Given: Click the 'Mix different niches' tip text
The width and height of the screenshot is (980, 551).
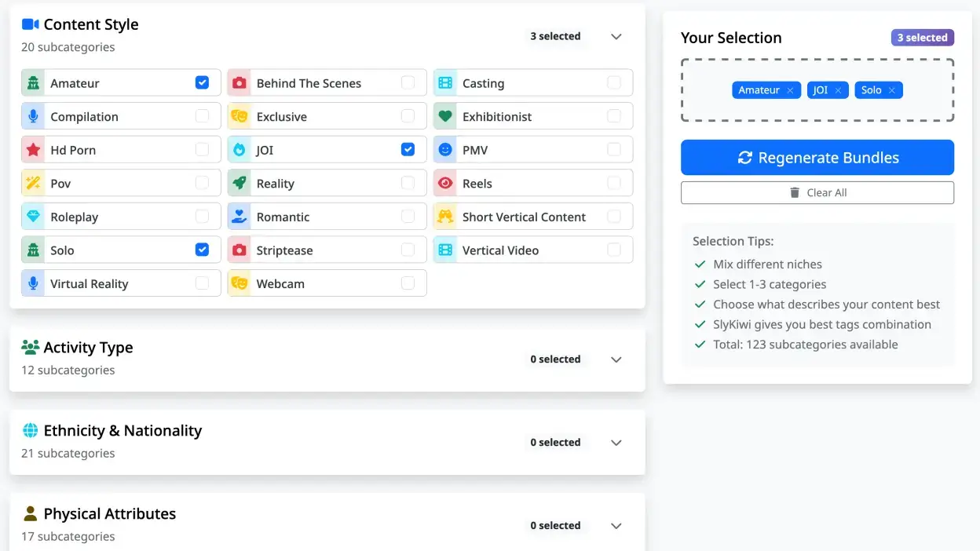Looking at the screenshot, I should tap(768, 265).
